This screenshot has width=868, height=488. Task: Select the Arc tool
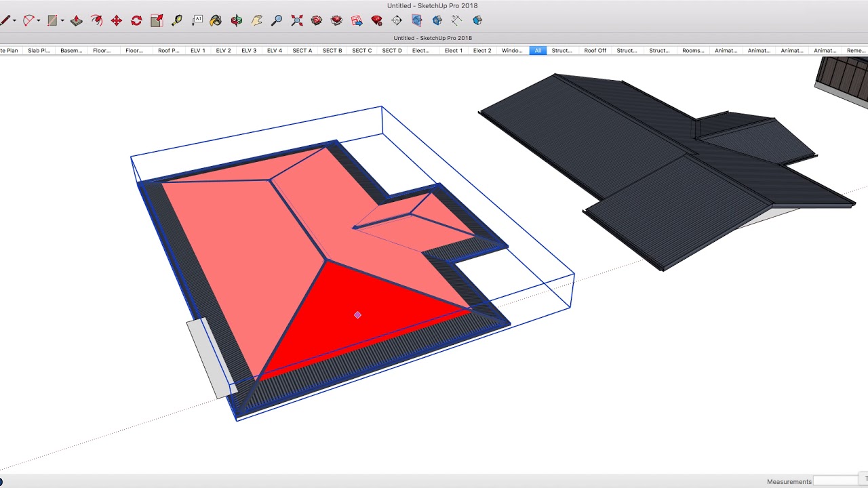[28, 21]
